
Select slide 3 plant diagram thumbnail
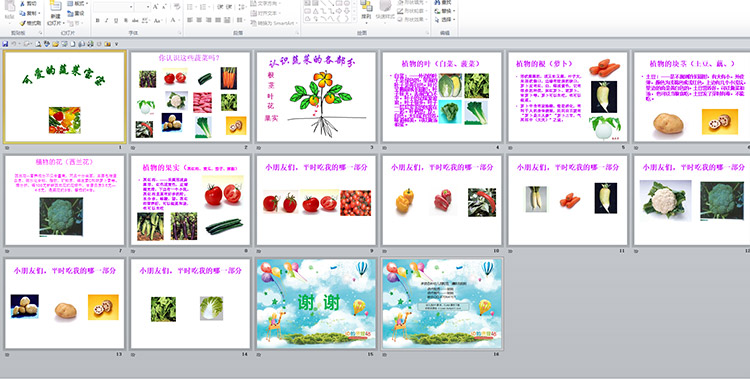[x=316, y=97]
